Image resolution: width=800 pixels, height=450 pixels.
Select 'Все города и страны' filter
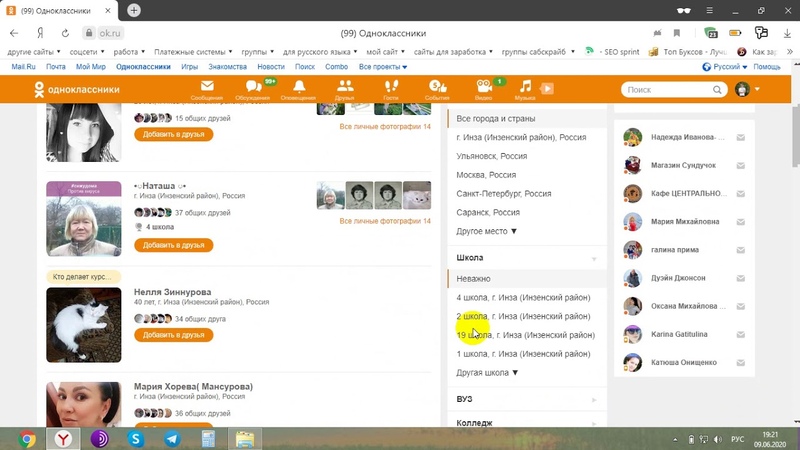point(527,118)
